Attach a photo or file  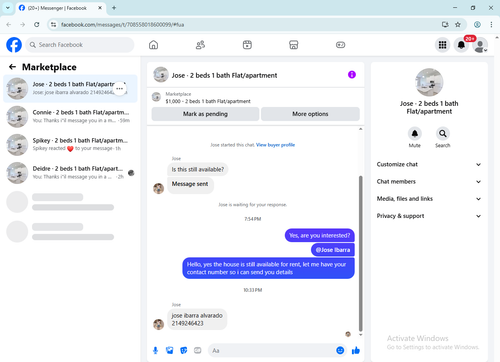pos(170,350)
